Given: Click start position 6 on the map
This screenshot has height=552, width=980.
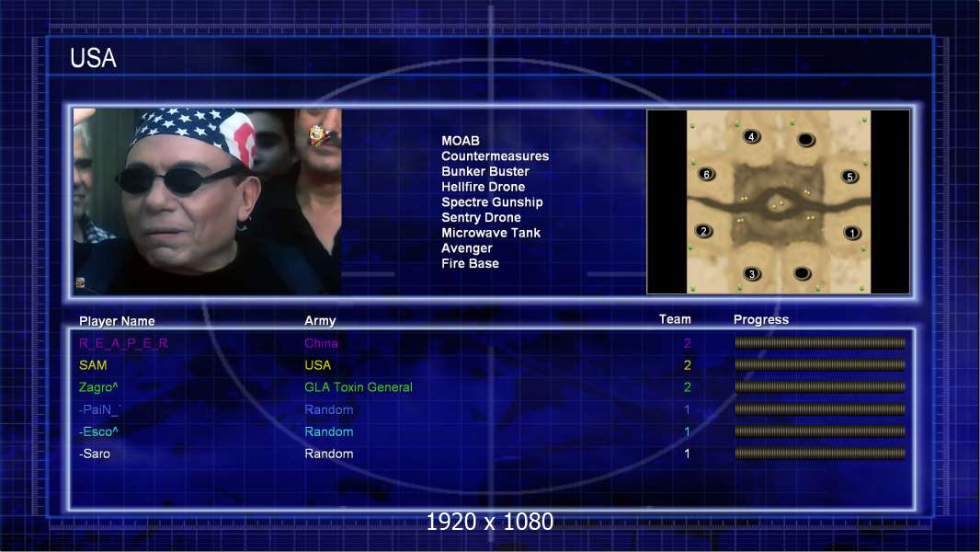Looking at the screenshot, I should [706, 175].
